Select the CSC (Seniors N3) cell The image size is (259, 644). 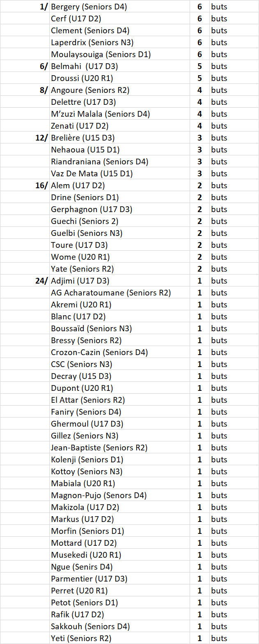(x=120, y=364)
